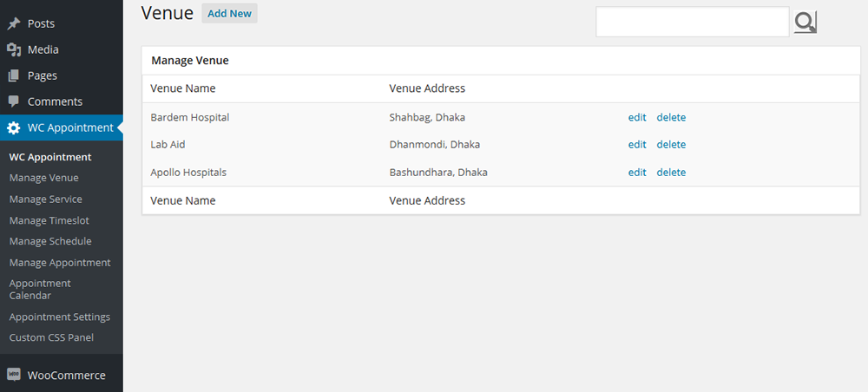Click the Media icon in sidebar

point(14,50)
